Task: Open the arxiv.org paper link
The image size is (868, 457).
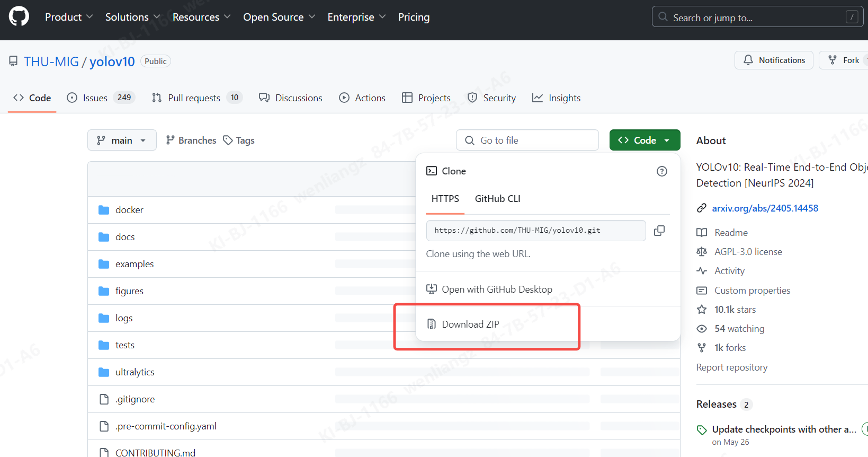Action: click(765, 208)
